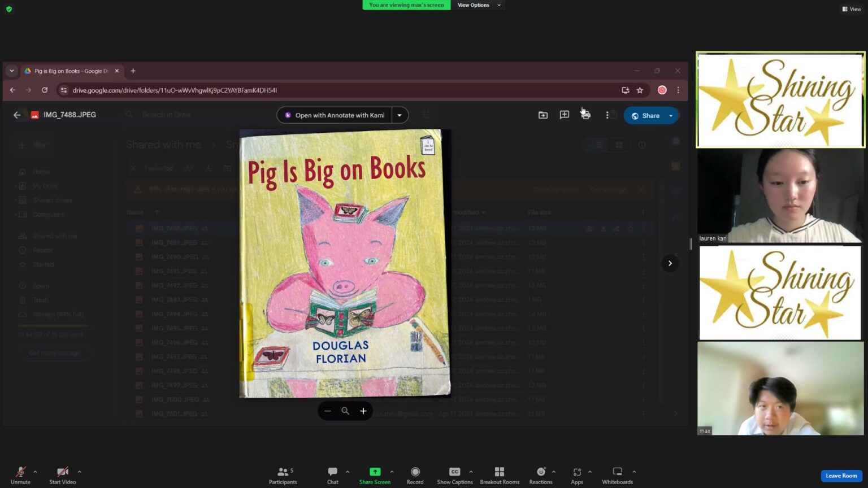Expand Share Screen options caret
The image size is (868, 488).
tap(392, 472)
